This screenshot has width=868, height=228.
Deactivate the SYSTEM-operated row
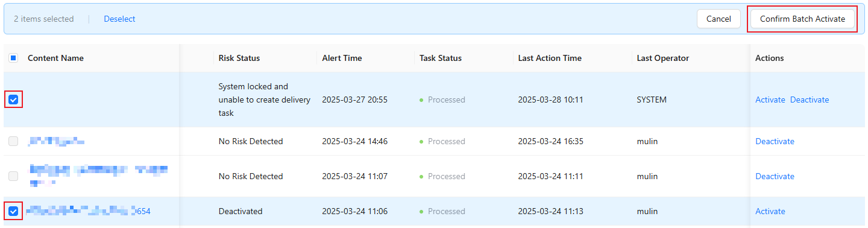(x=810, y=100)
